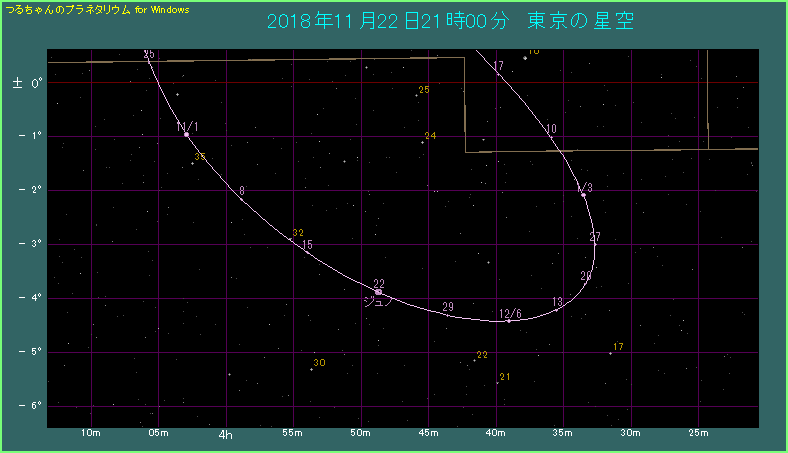This screenshot has width=788, height=453.
Task: Select the star labeled 24
Action: (x=422, y=142)
